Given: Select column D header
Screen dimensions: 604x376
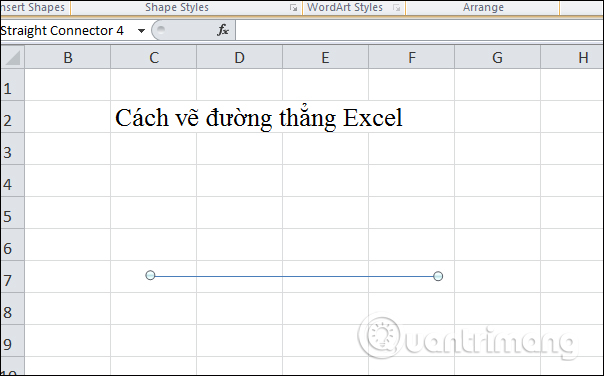Looking at the screenshot, I should tap(240, 57).
